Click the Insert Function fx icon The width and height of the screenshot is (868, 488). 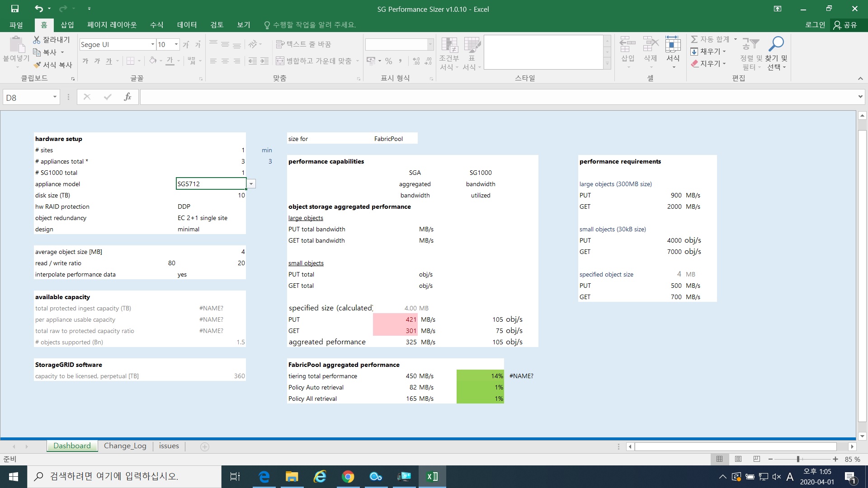click(127, 97)
